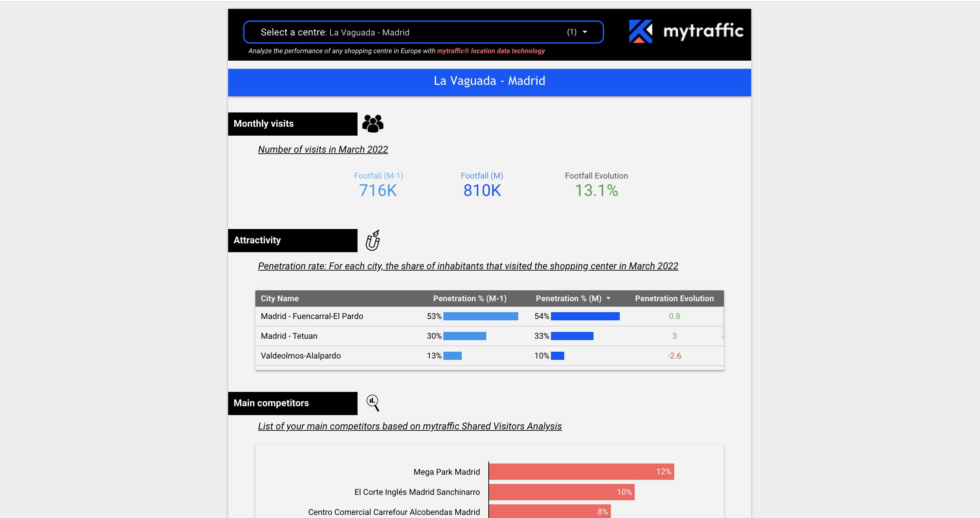Click the 54% penetration bar for Fuencarral-El Pardo
Screen dimensions: 980x518
(x=585, y=316)
